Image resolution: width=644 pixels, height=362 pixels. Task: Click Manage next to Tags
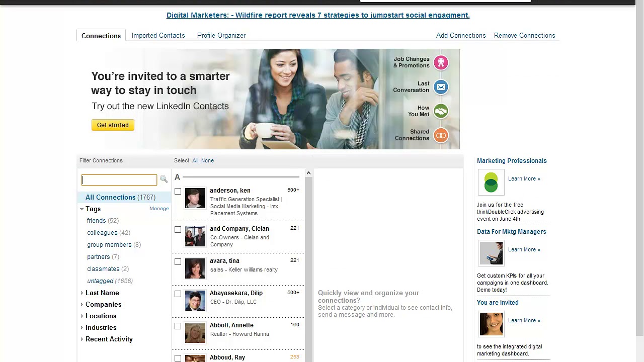coord(159,208)
